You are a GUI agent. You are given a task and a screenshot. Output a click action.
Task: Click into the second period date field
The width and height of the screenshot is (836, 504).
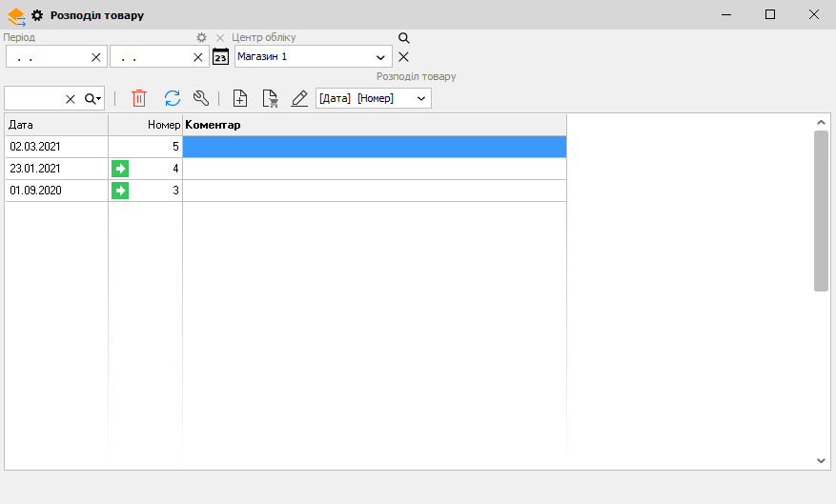pyautogui.click(x=151, y=57)
